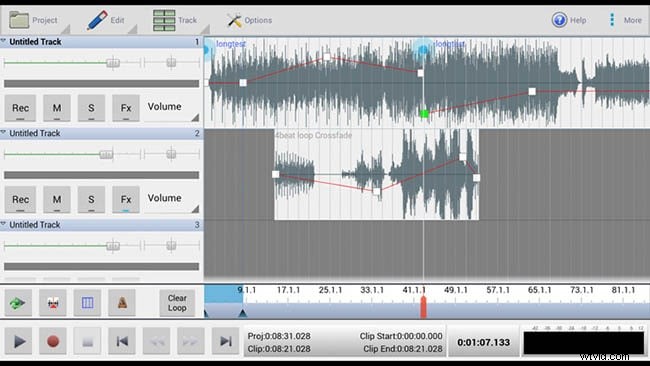
Task: Open the Track grid icon
Action: 164,20
